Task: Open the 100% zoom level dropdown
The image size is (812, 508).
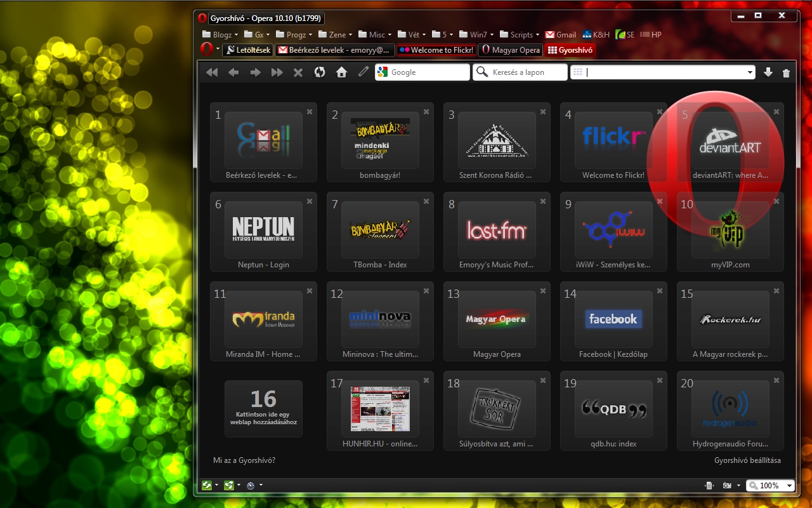Action: [x=789, y=486]
